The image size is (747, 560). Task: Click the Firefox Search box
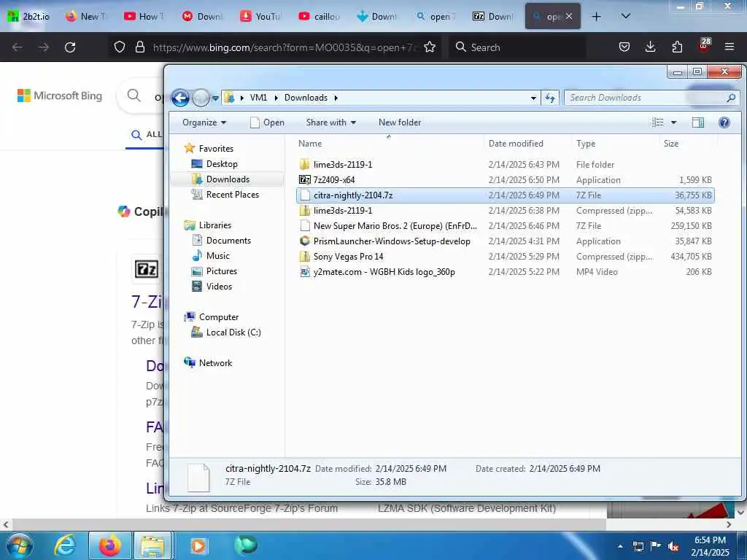pos(517,47)
